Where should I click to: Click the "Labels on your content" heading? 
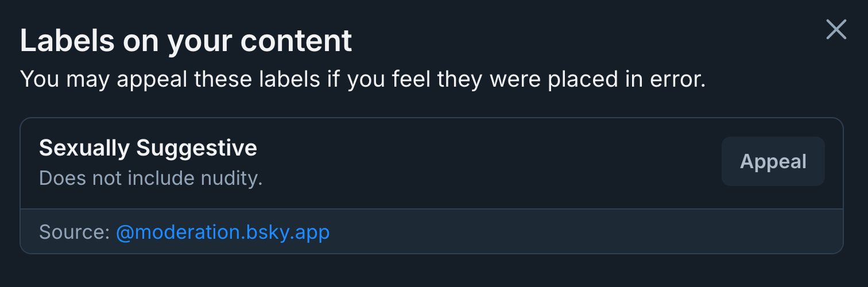(x=186, y=41)
